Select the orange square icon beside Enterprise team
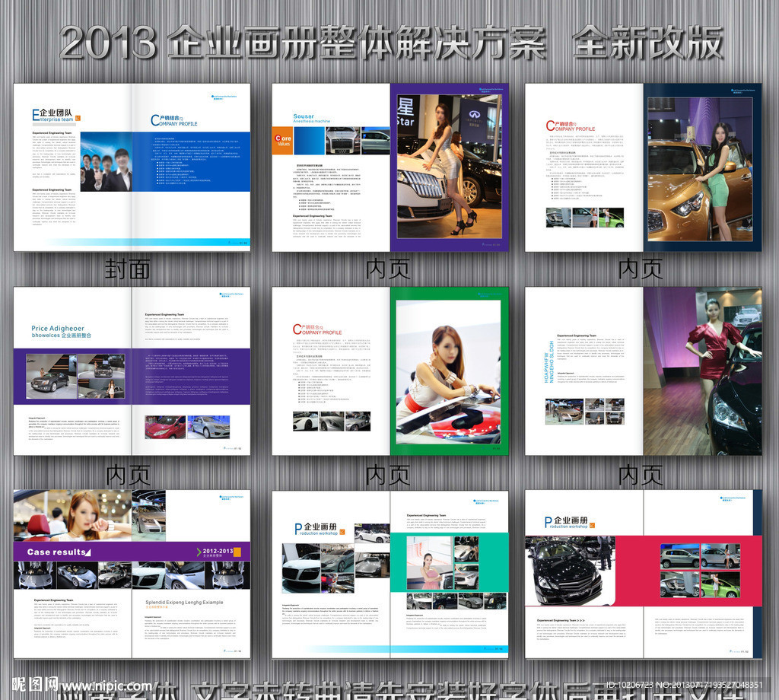 [78, 118]
